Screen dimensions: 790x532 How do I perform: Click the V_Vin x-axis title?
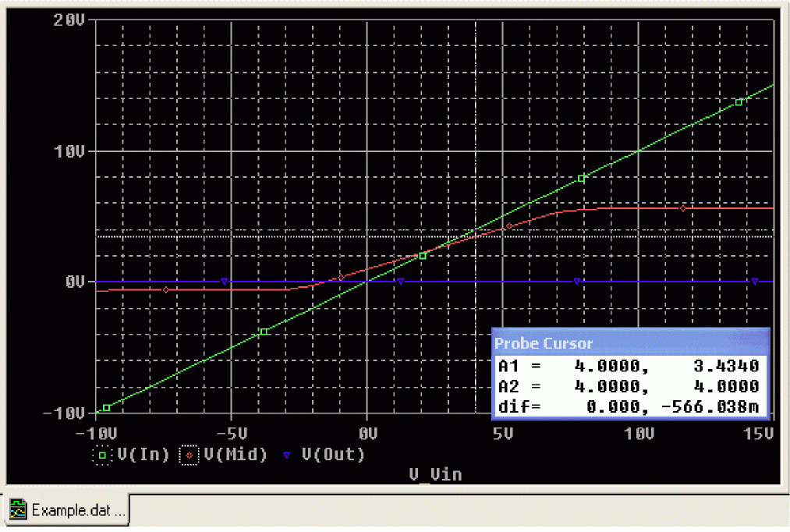pyautogui.click(x=435, y=474)
